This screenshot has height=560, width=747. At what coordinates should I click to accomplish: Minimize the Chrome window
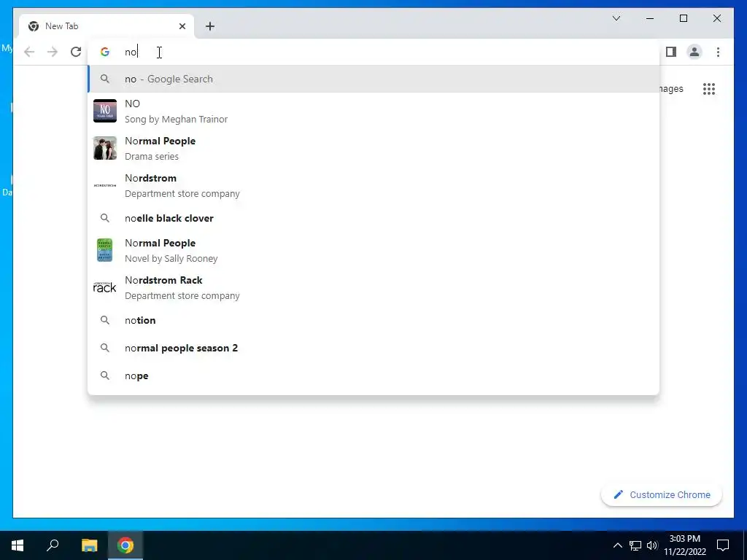(650, 18)
